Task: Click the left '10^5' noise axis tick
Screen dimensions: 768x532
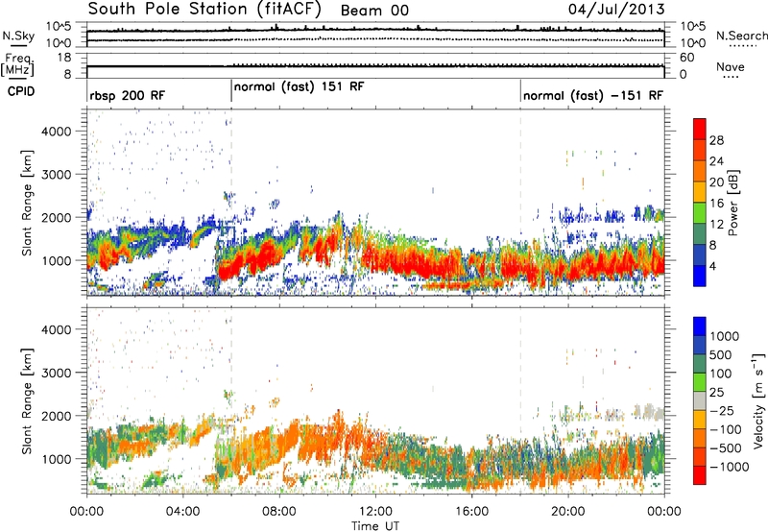Action: (59, 27)
